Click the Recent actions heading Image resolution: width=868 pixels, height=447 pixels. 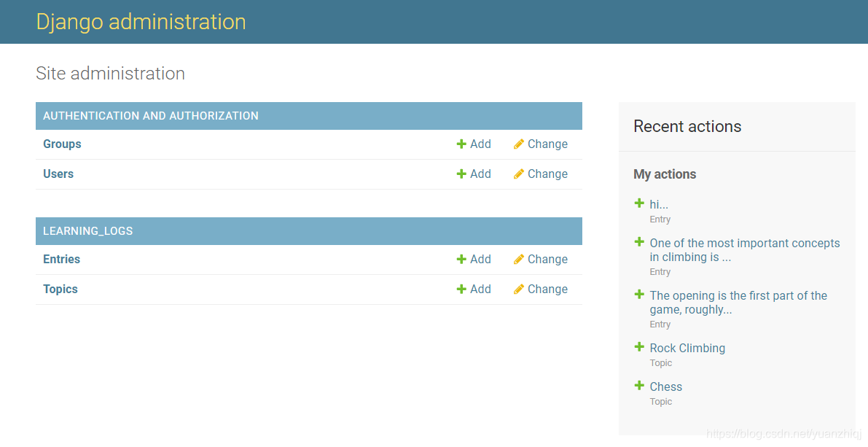coord(687,126)
